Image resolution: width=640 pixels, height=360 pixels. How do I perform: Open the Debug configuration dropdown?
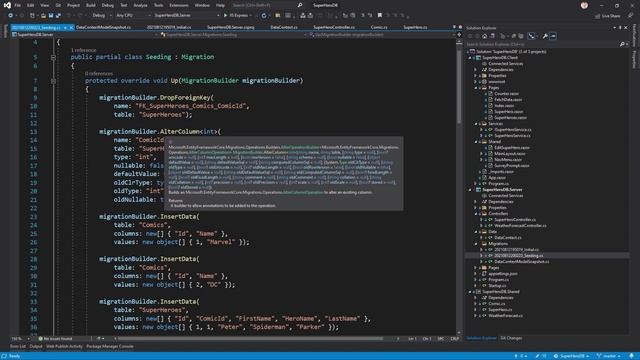[101, 16]
